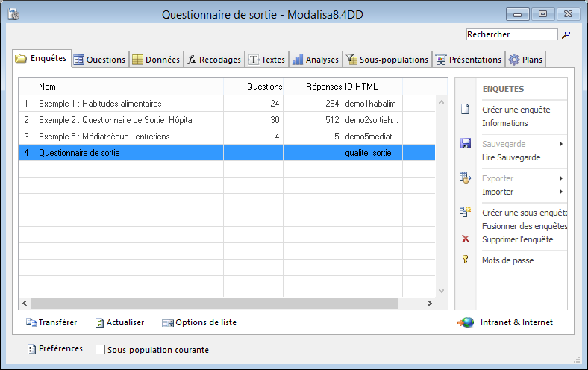Screen dimensions: 588x370
Task: Expand the Sauvegarde submenu arrow
Action: click(x=560, y=143)
